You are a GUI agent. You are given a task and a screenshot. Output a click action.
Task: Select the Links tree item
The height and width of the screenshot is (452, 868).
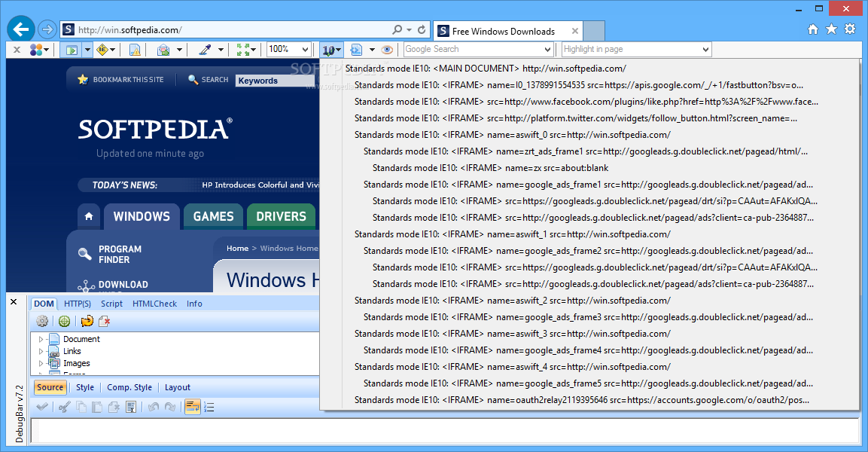click(72, 351)
